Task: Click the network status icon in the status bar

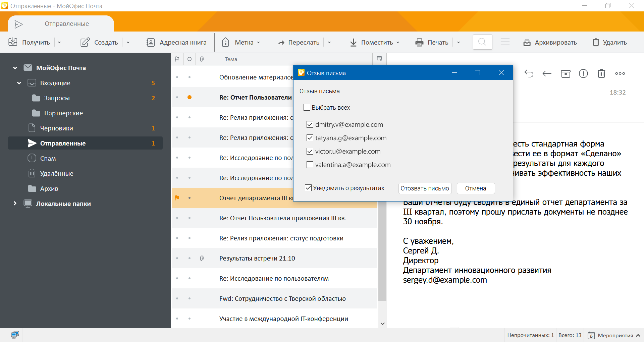Action: (15, 335)
